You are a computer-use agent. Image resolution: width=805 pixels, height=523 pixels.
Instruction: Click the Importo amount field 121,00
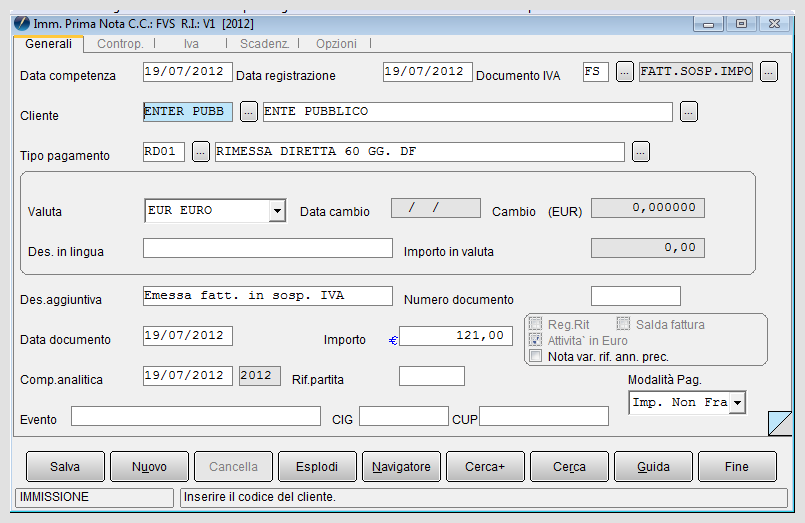456,336
